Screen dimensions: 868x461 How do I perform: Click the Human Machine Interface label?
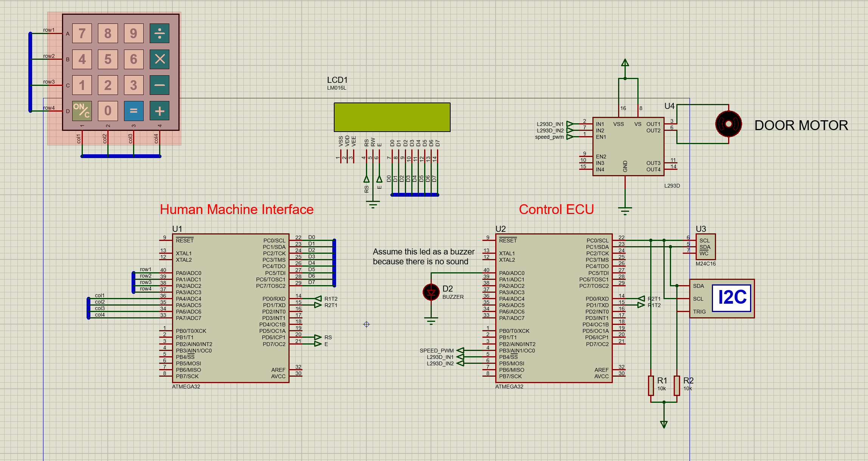(237, 210)
